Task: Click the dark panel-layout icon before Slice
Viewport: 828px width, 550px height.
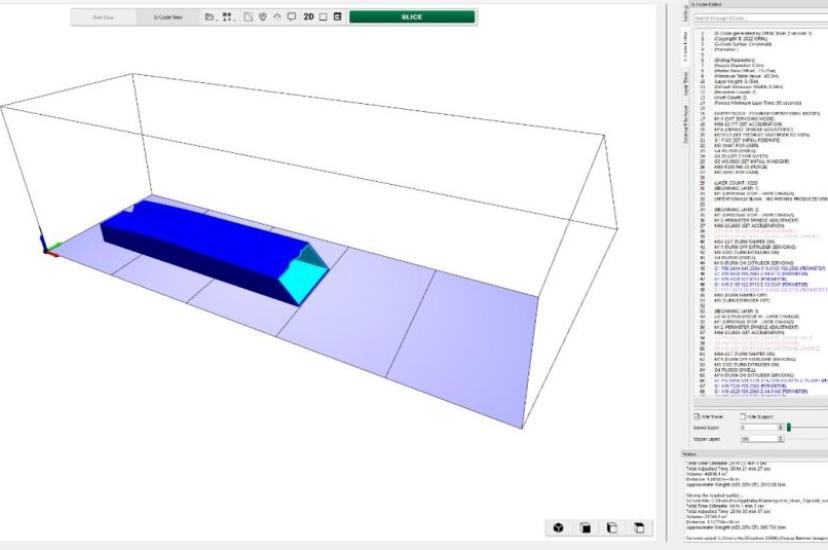Action: tap(338, 17)
